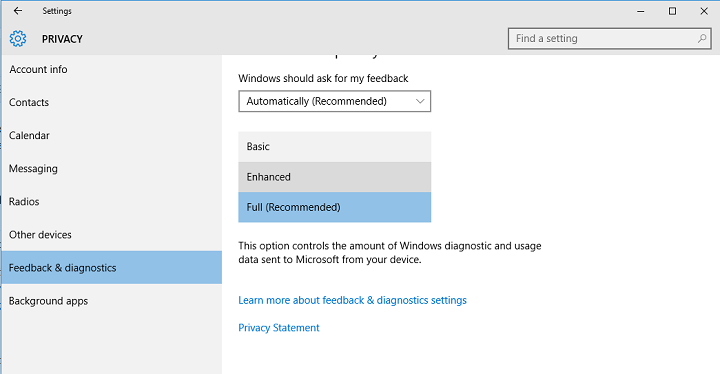Click the Privacy settings gear icon
This screenshot has width=720, height=374.
pyautogui.click(x=18, y=39)
